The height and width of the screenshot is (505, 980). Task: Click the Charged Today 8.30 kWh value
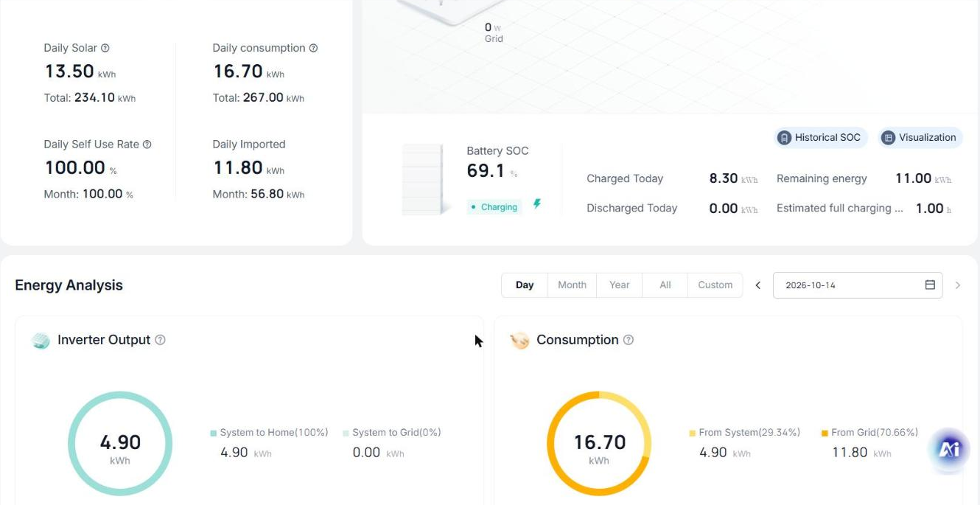pyautogui.click(x=733, y=178)
